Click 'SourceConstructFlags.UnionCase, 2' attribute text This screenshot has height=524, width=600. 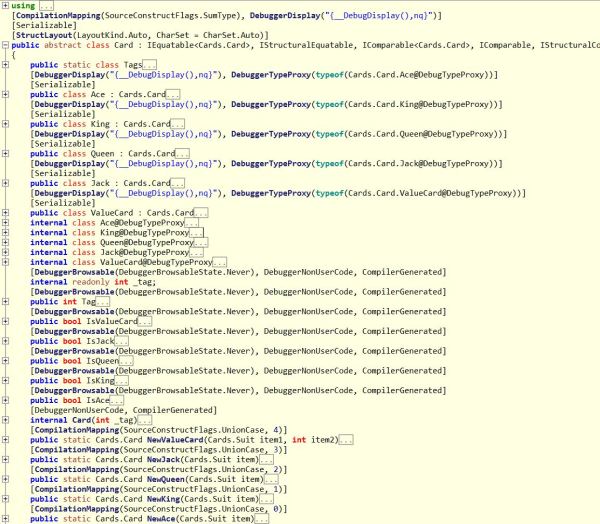click(x=203, y=470)
